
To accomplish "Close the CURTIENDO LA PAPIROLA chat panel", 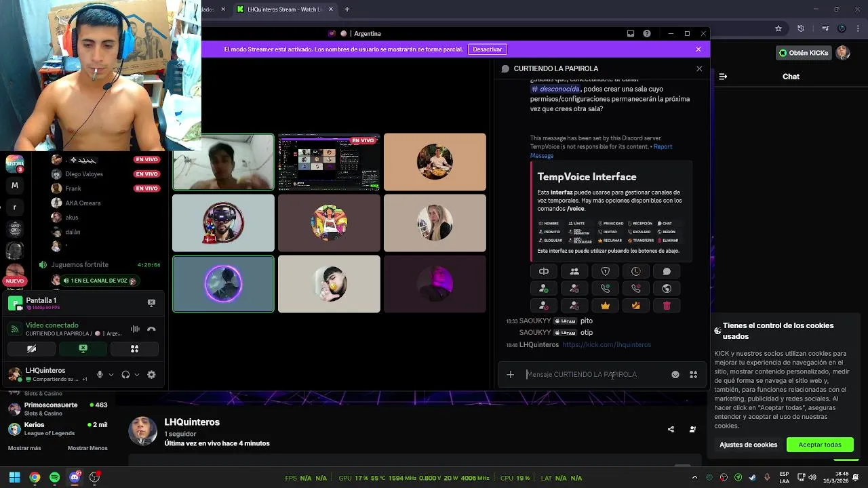I will click(699, 68).
